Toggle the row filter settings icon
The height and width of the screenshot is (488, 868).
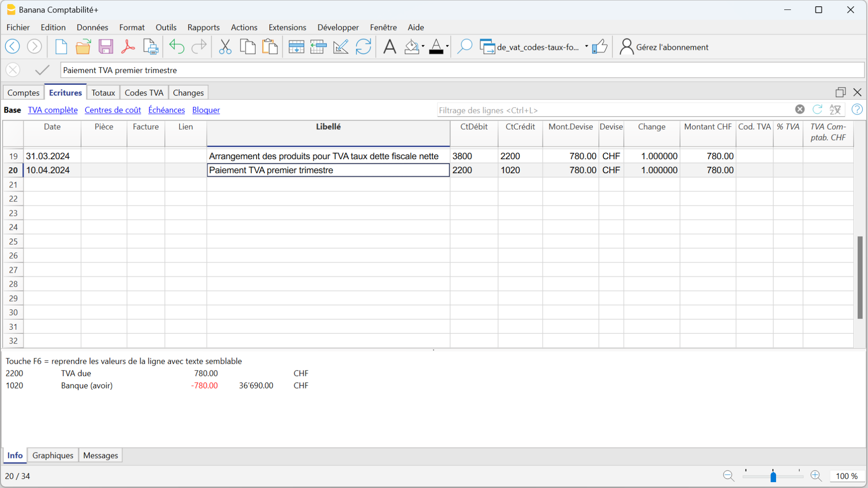coord(835,110)
